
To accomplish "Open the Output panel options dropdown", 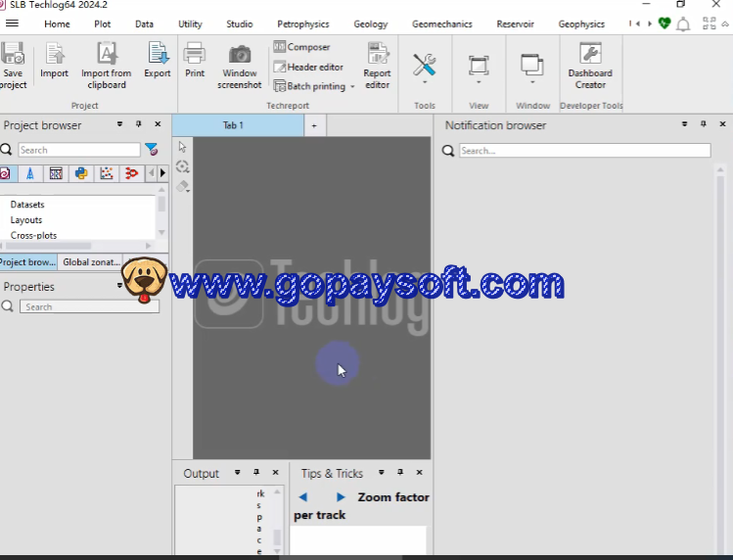I will coord(238,473).
